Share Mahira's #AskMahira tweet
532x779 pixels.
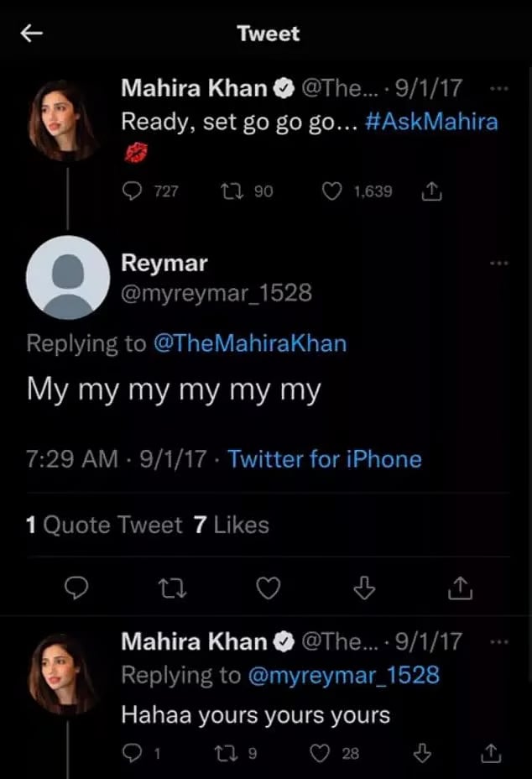[430, 191]
